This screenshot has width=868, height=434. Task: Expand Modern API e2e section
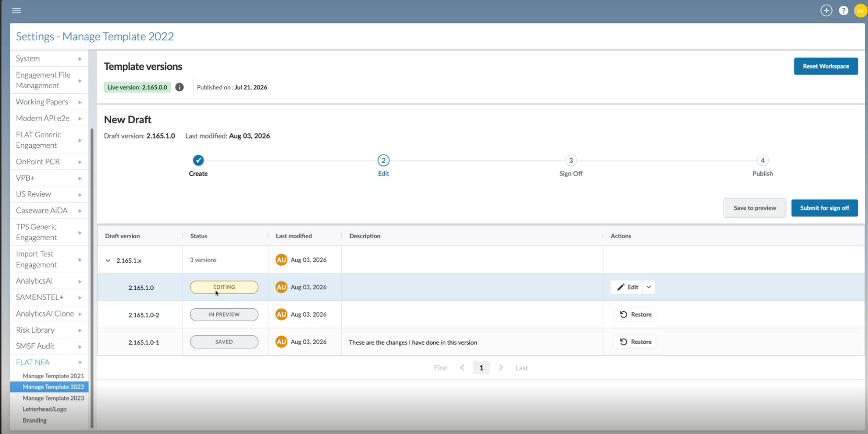(49, 118)
